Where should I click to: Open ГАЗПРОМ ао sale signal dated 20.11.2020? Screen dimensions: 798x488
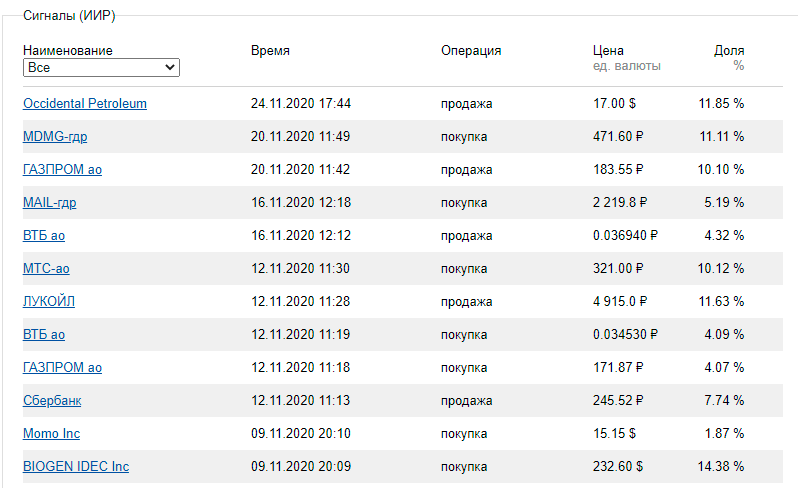tap(62, 170)
